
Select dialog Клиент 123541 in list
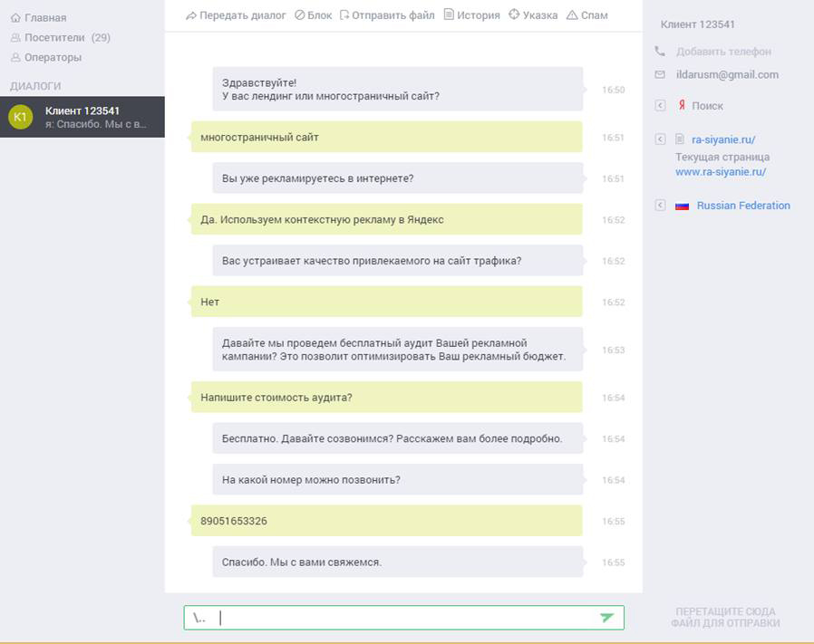(x=82, y=117)
